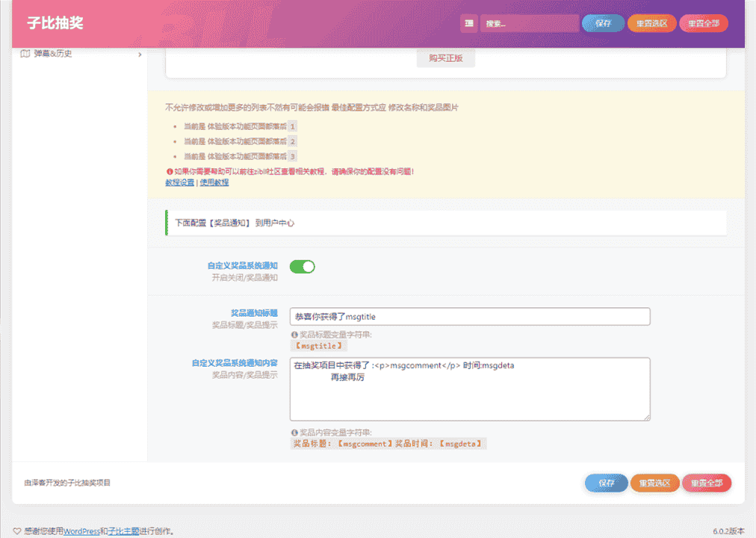
Task: Expand the 弹幕&历史 chevron arrow
Action: pyautogui.click(x=140, y=54)
